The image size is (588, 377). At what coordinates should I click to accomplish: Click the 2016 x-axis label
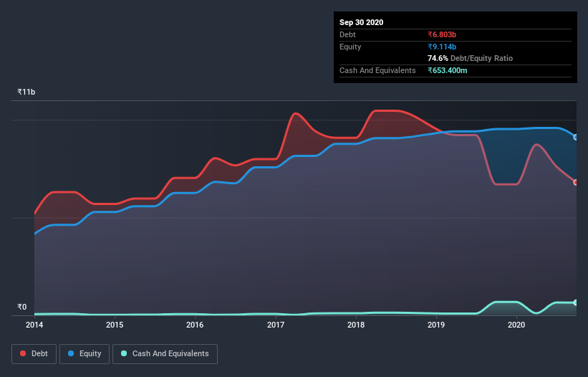point(195,325)
